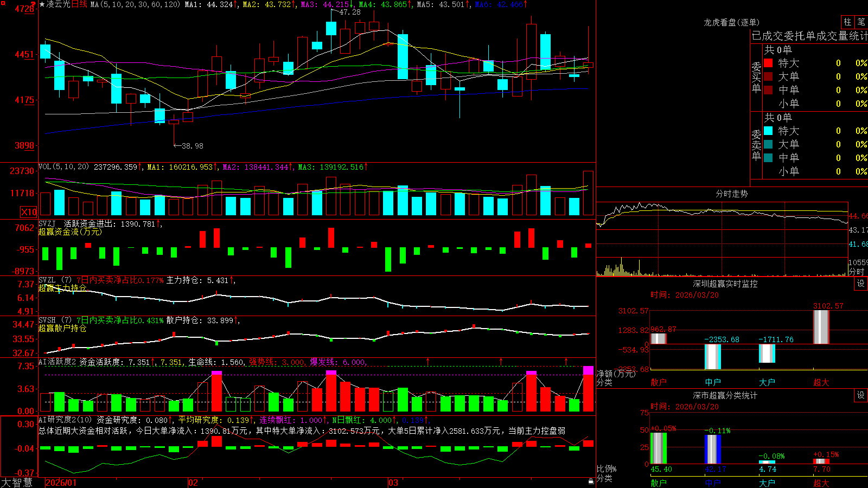Click the red question mark icon near 4728
868x488 pixels.
(x=33, y=5)
